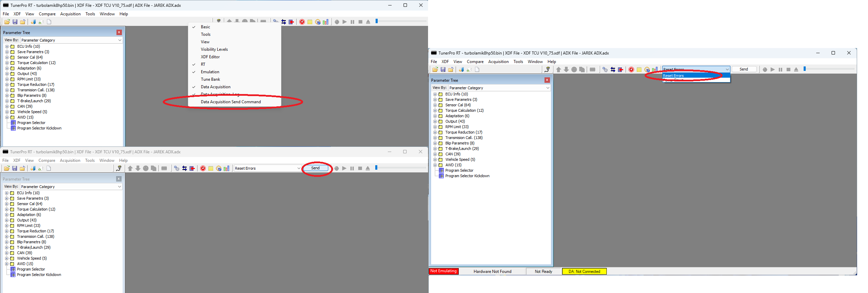Click yellow notepad icon in window with status bar
Screen dimensions: 868x293
coord(639,70)
